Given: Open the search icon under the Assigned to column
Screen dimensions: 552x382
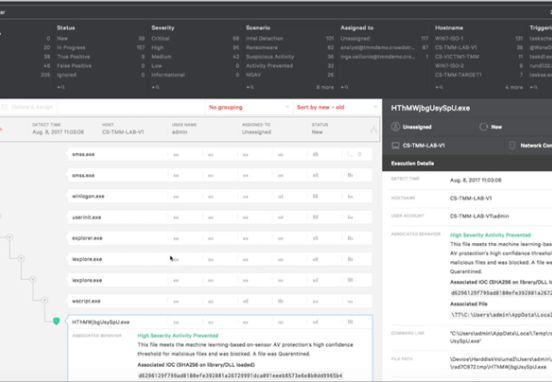Looking at the screenshot, I should [x=344, y=87].
